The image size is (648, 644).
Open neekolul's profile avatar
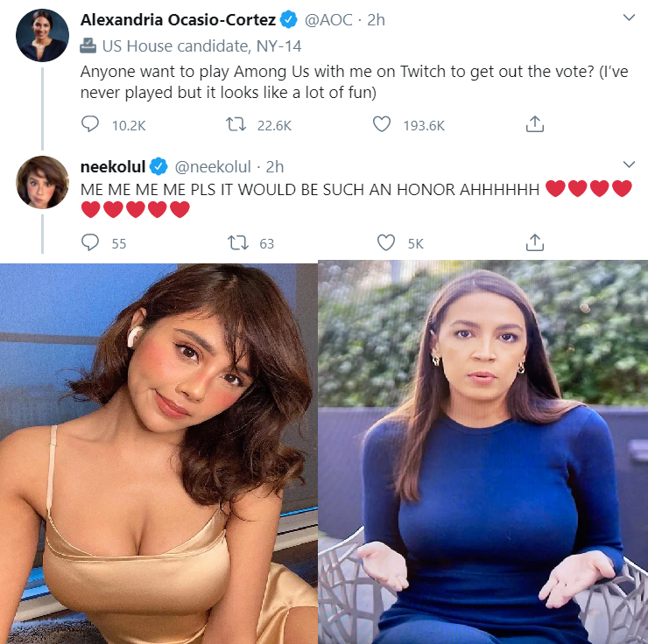42,182
